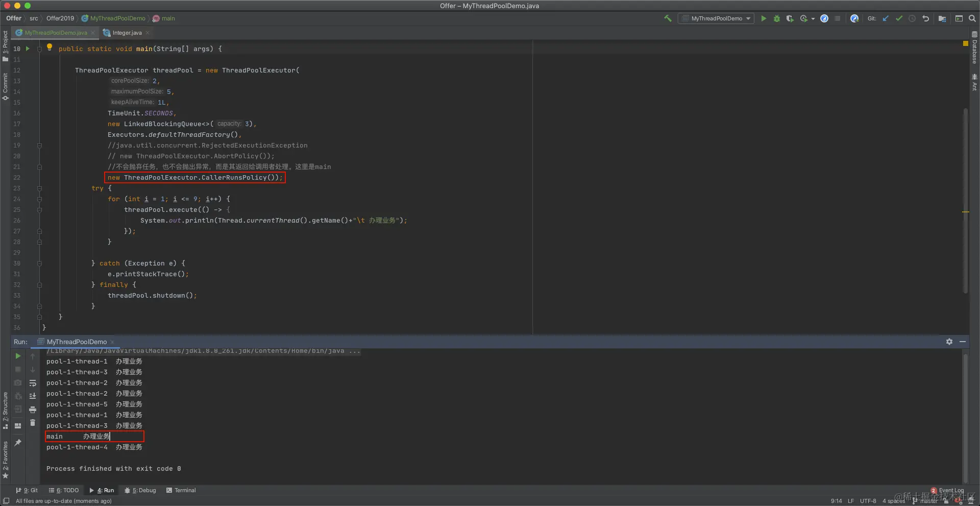Click the Git Update Project blue arrow
This screenshot has height=506, width=980.
(x=886, y=18)
